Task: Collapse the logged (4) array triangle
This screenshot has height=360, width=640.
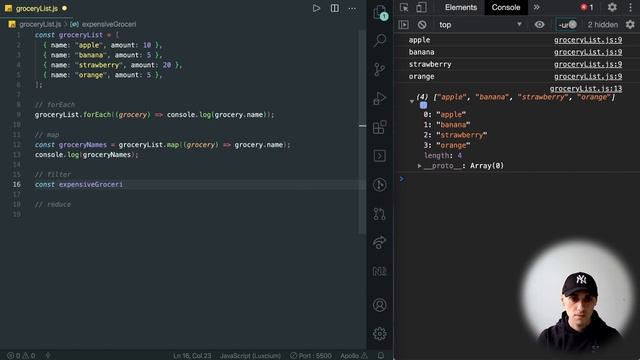Action: 411,101
